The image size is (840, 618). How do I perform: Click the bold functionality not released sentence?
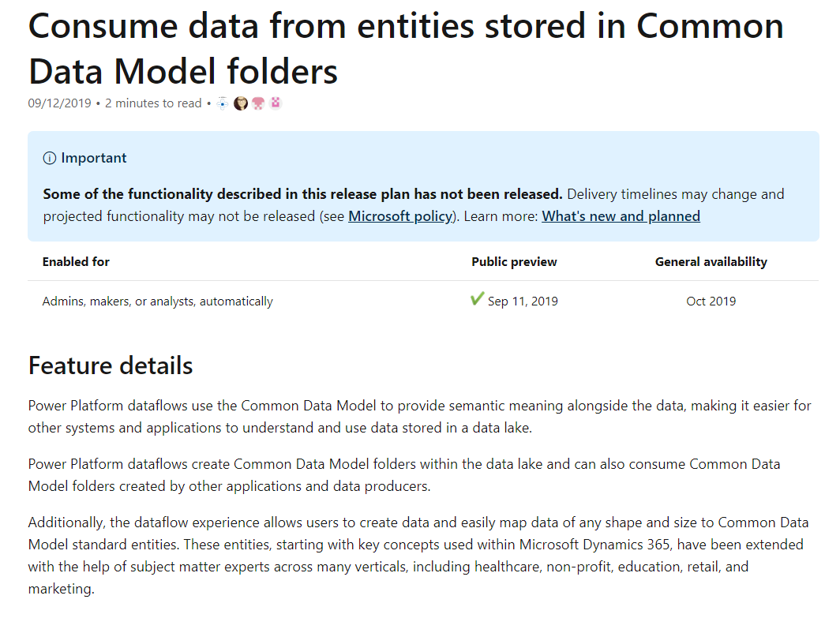pos(302,194)
